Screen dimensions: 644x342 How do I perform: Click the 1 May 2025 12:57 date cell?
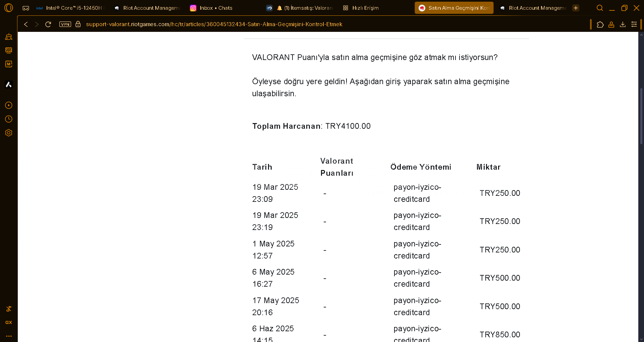coord(273,250)
